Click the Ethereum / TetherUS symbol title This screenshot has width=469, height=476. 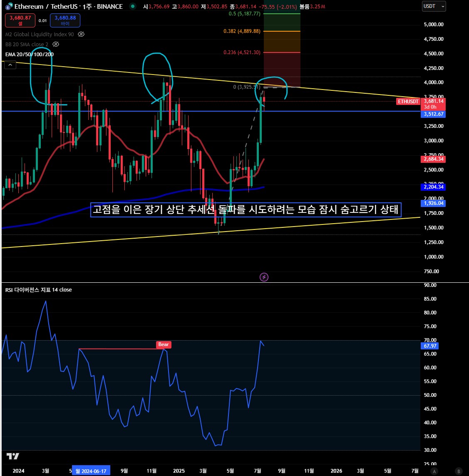pos(69,6)
